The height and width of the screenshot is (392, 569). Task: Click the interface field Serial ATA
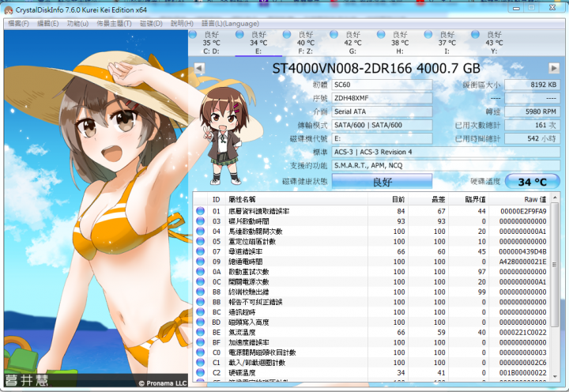[x=382, y=111]
